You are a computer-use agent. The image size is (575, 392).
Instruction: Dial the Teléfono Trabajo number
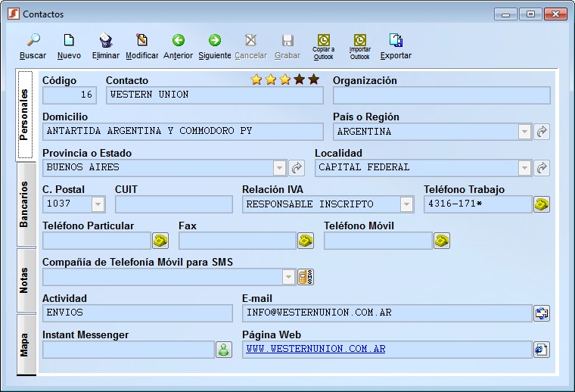542,204
